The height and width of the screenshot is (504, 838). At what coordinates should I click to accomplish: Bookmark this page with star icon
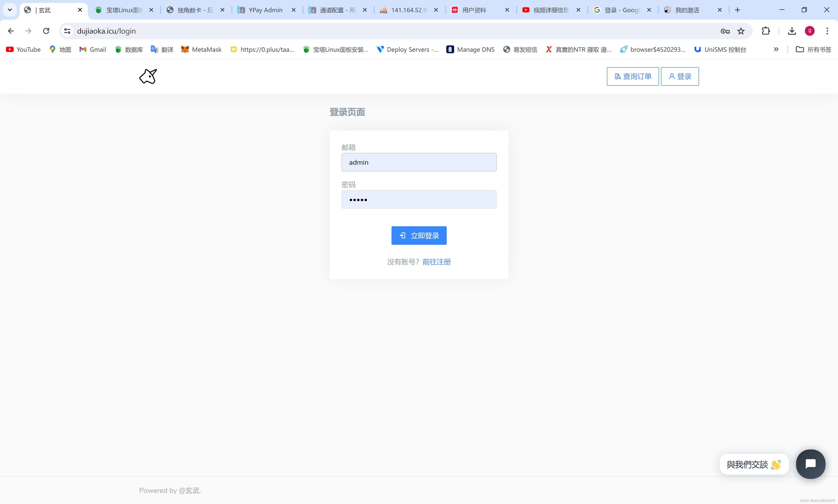click(x=740, y=31)
